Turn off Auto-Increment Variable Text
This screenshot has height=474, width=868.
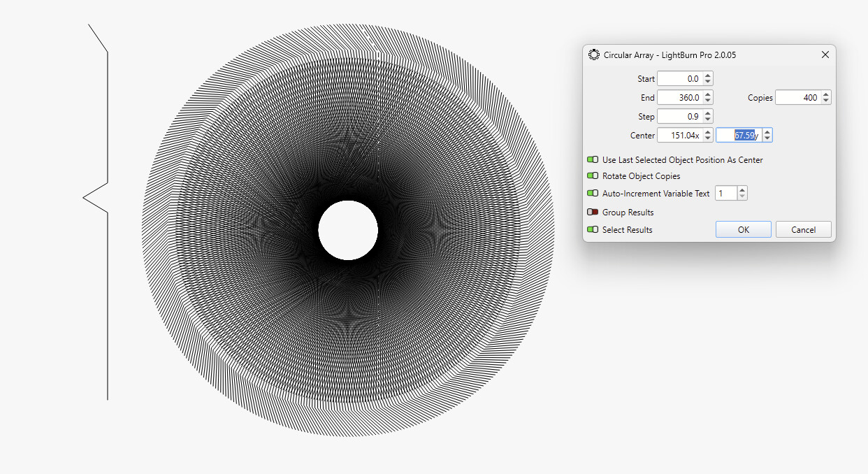point(593,194)
